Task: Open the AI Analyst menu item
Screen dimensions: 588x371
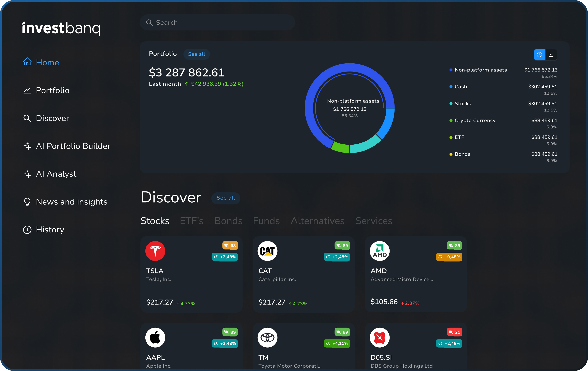Action: click(56, 174)
